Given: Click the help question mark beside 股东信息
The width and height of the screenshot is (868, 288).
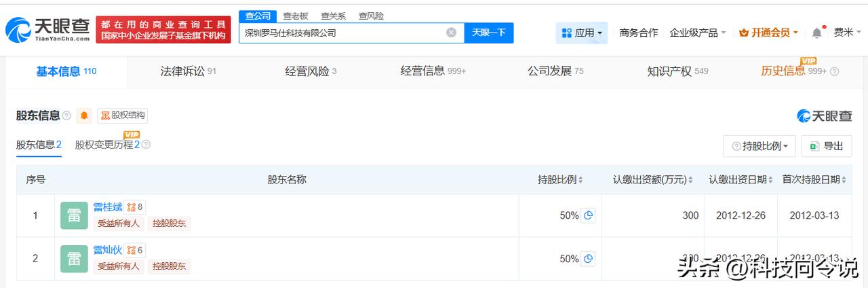Looking at the screenshot, I should 66,115.
